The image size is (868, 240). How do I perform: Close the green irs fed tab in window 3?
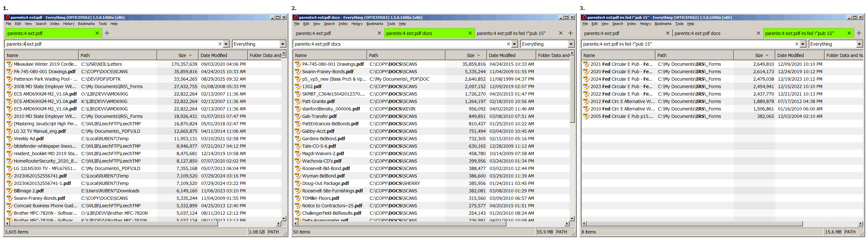click(x=849, y=33)
